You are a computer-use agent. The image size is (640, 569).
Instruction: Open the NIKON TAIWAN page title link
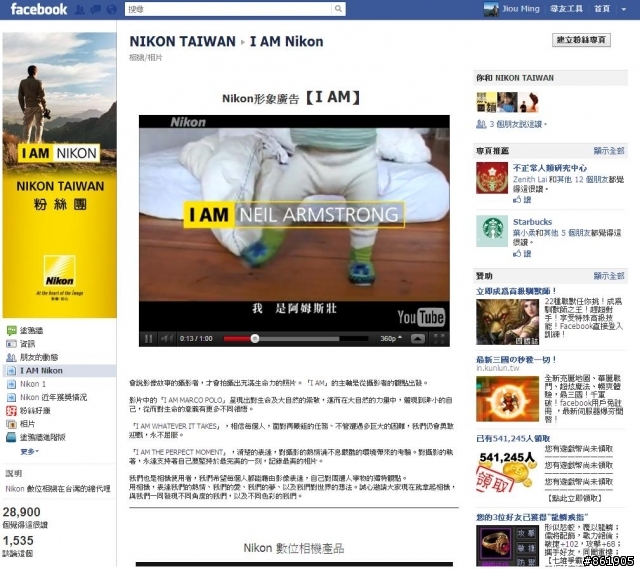pyautogui.click(x=182, y=41)
